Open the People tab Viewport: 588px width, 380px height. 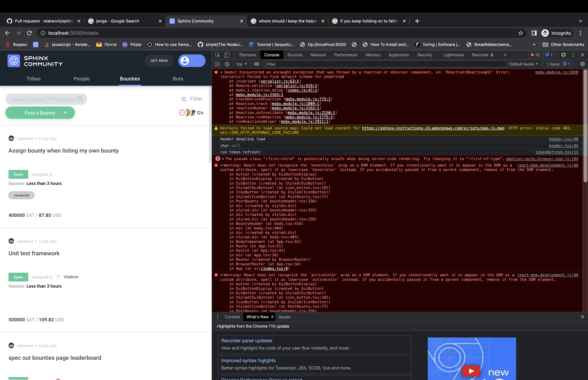82,79
